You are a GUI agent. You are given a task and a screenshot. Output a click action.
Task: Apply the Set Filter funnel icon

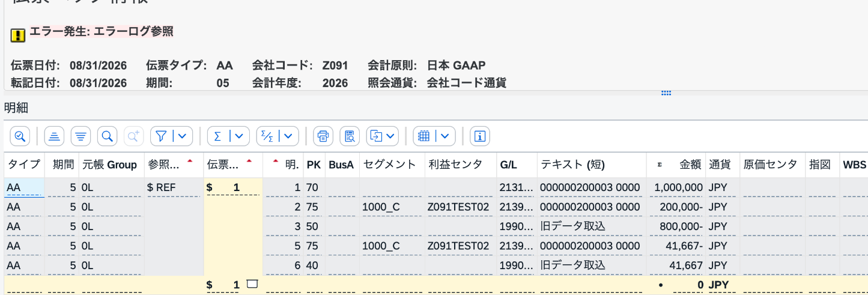(161, 136)
